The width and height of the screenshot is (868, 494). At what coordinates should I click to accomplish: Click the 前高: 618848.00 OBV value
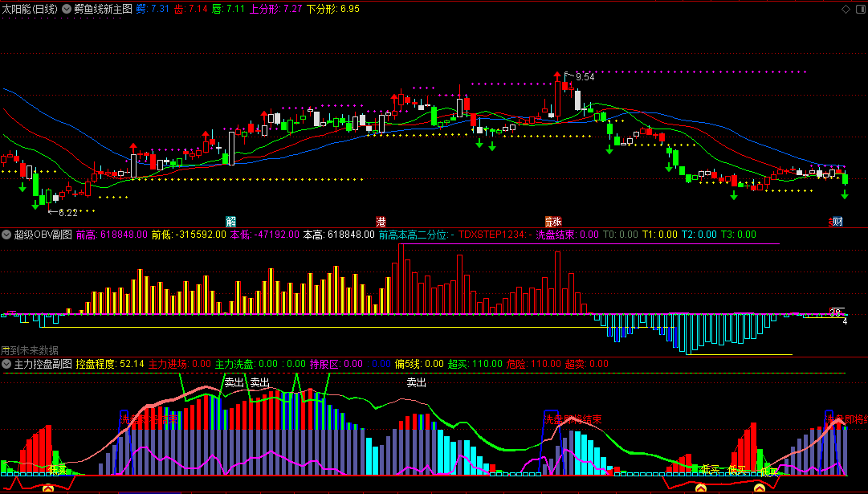[x=112, y=235]
